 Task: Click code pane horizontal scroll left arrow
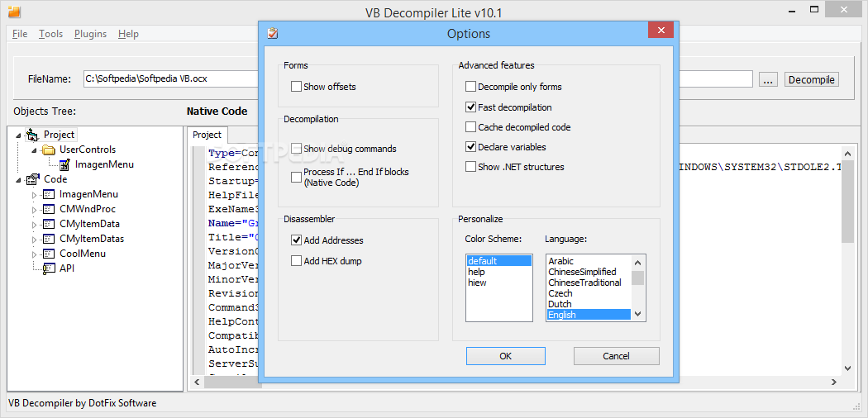tap(197, 382)
